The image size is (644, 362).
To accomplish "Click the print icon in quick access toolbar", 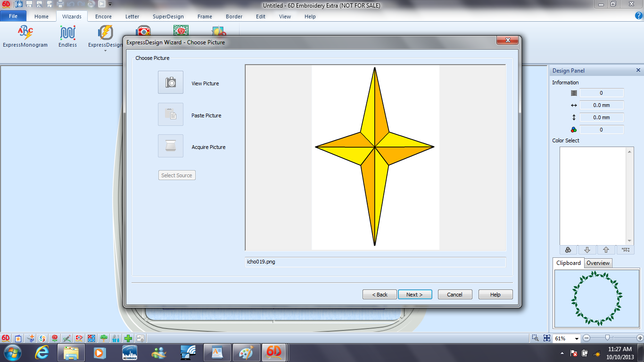I will click(x=60, y=4).
